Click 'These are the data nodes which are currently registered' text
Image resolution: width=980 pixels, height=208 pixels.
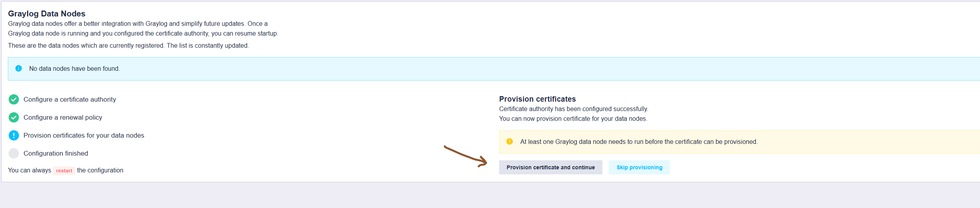pyautogui.click(x=128, y=46)
